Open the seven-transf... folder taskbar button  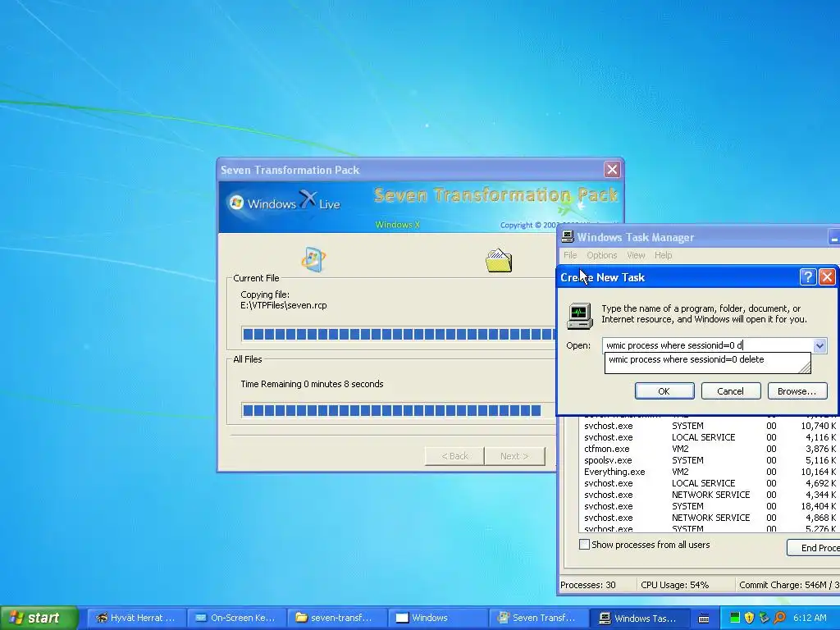[337, 618]
